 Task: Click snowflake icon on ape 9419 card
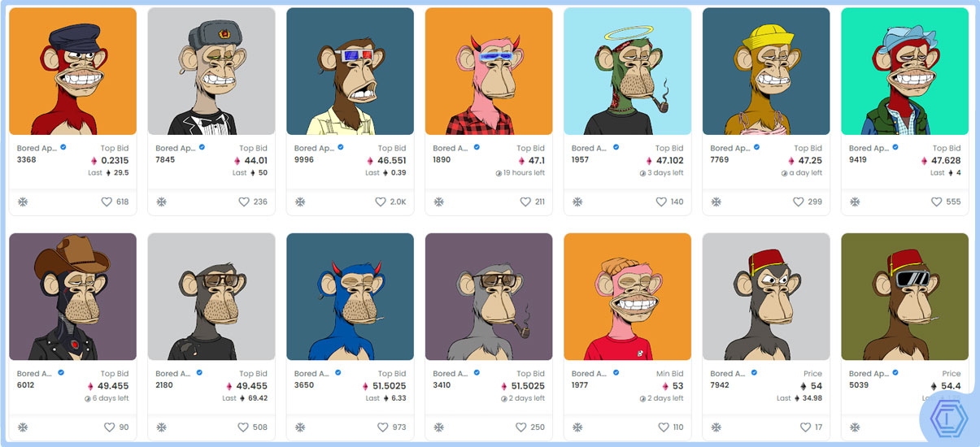pyautogui.click(x=855, y=202)
